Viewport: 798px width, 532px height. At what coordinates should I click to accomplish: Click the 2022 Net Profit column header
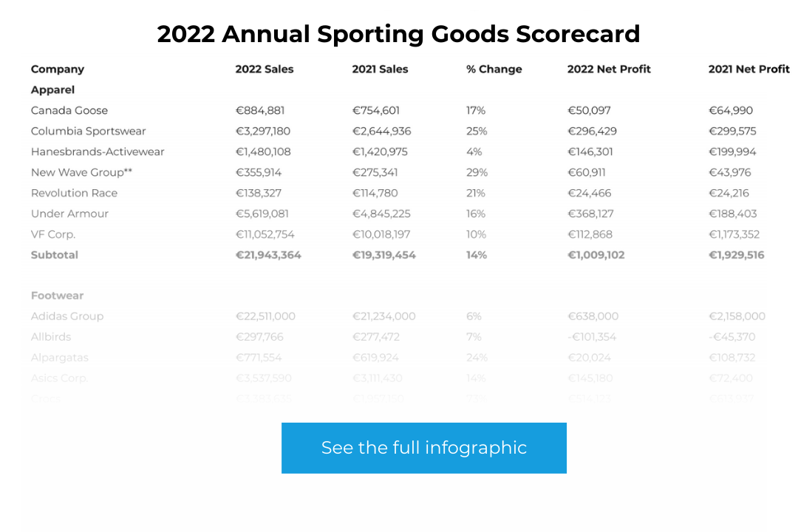point(608,69)
